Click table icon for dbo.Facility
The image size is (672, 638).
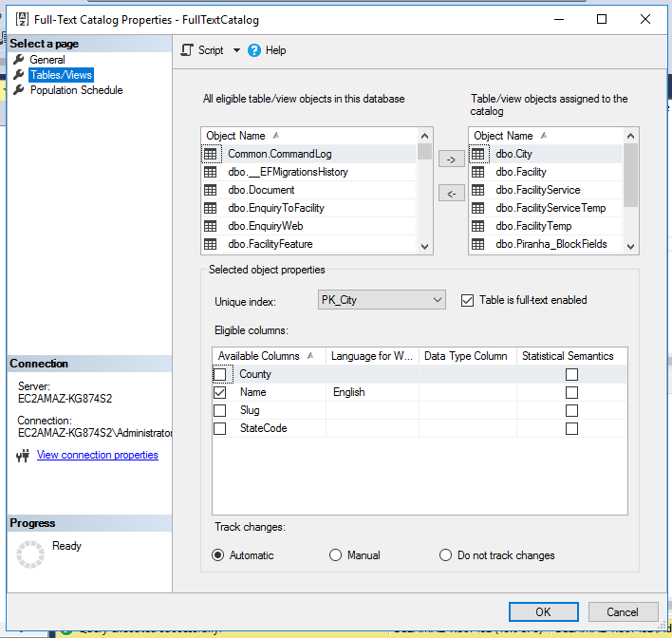point(477,172)
